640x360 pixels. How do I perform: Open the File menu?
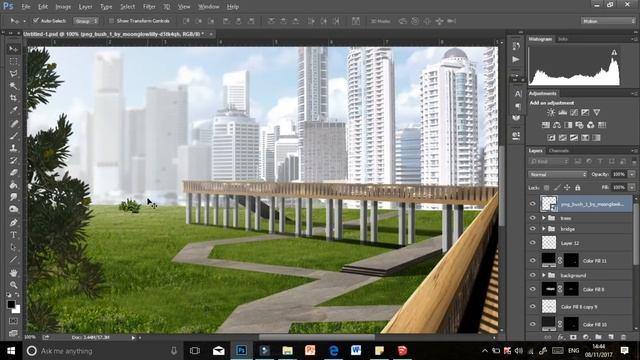click(x=26, y=7)
